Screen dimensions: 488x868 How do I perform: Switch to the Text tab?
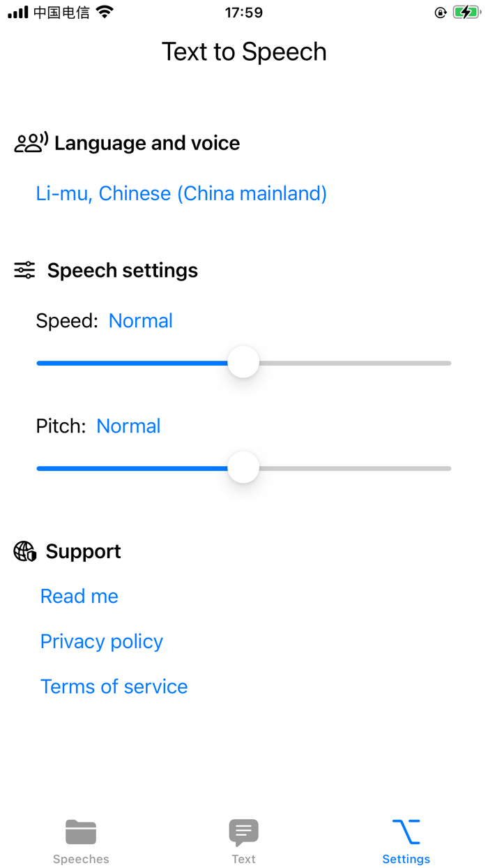tap(243, 839)
